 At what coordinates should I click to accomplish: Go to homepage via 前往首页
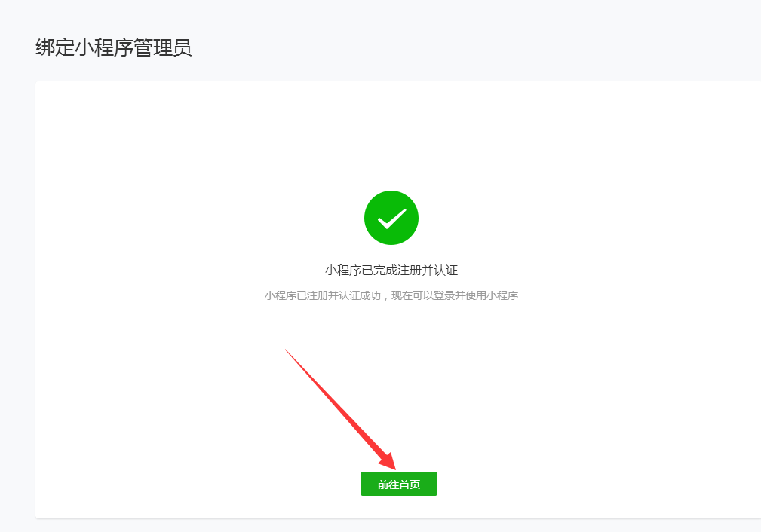(398, 484)
